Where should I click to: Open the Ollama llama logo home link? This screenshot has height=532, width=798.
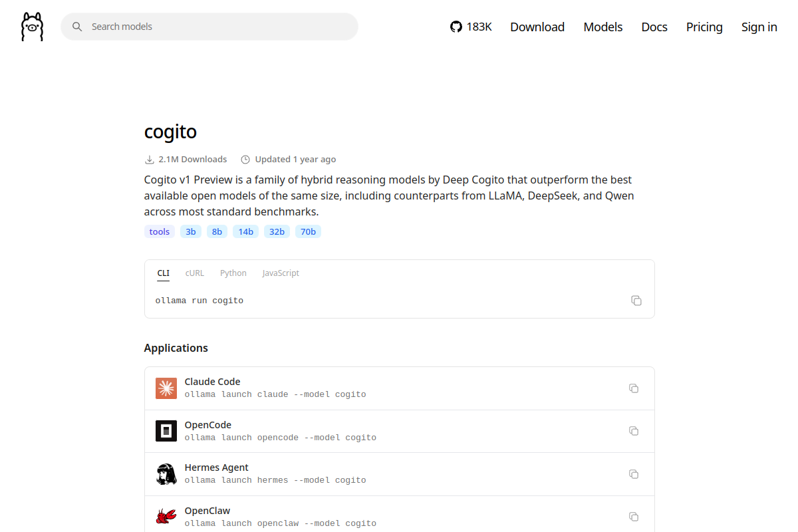[x=32, y=27]
